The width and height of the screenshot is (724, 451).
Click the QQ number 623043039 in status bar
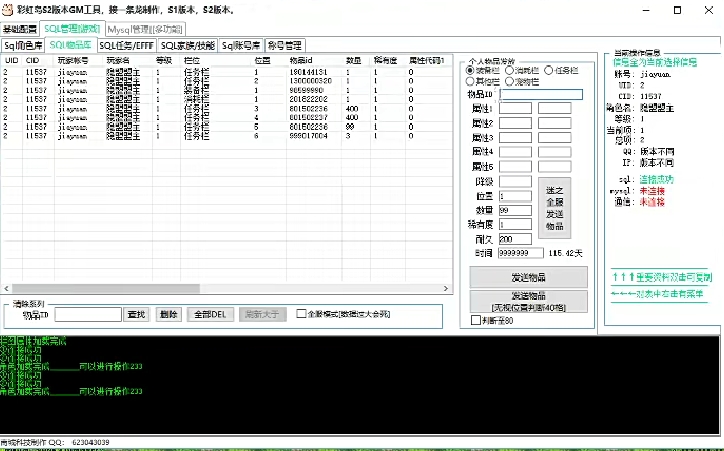point(91,442)
